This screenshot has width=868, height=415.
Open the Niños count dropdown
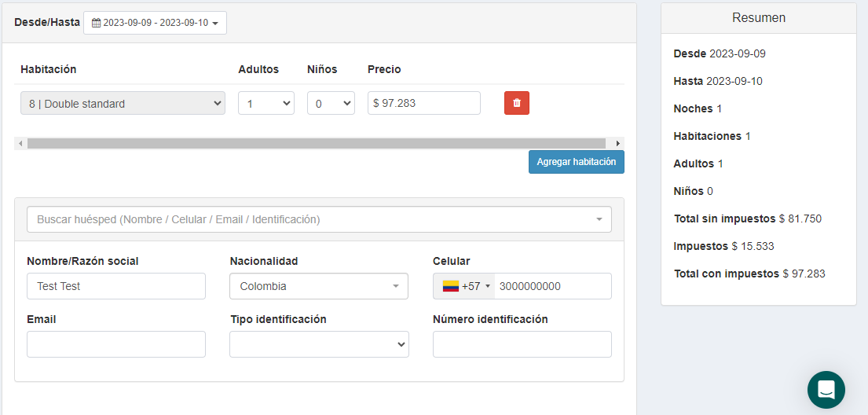click(330, 103)
